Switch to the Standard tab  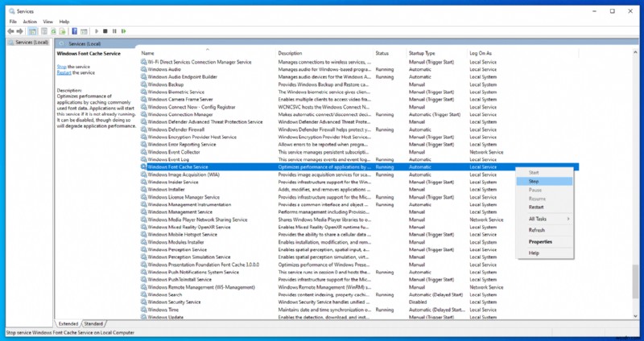pos(93,324)
